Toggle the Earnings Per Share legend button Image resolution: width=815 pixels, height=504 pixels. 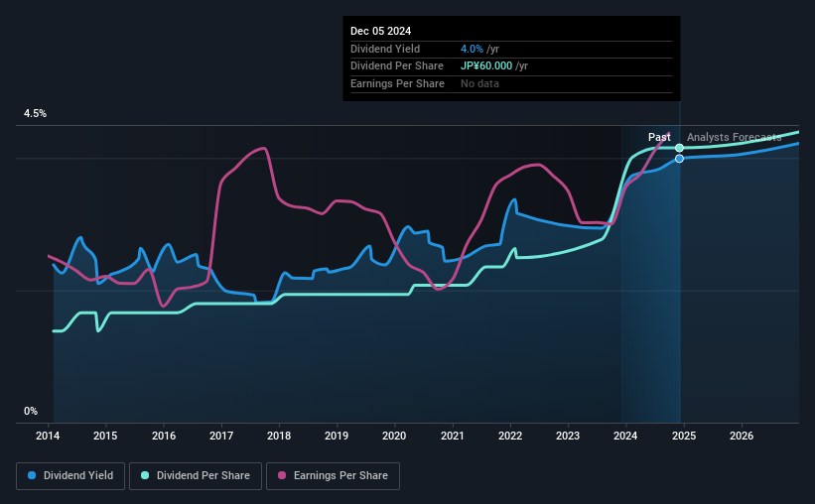tap(333, 476)
